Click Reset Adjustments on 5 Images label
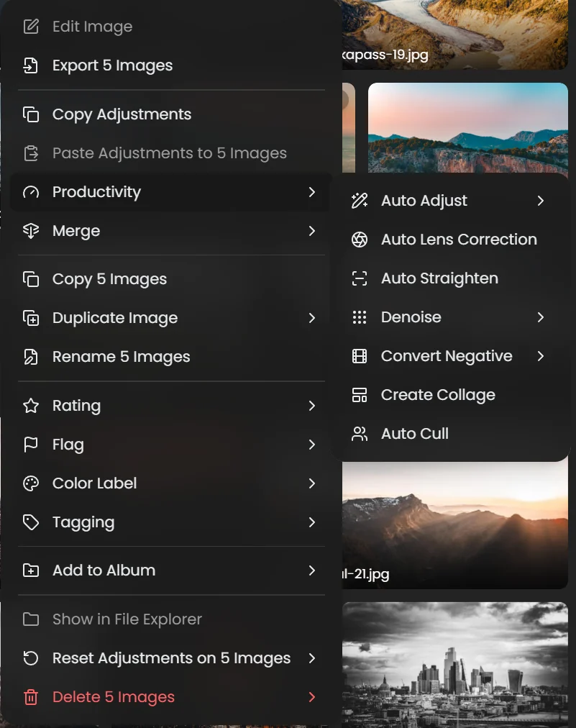The image size is (576, 728). click(171, 658)
